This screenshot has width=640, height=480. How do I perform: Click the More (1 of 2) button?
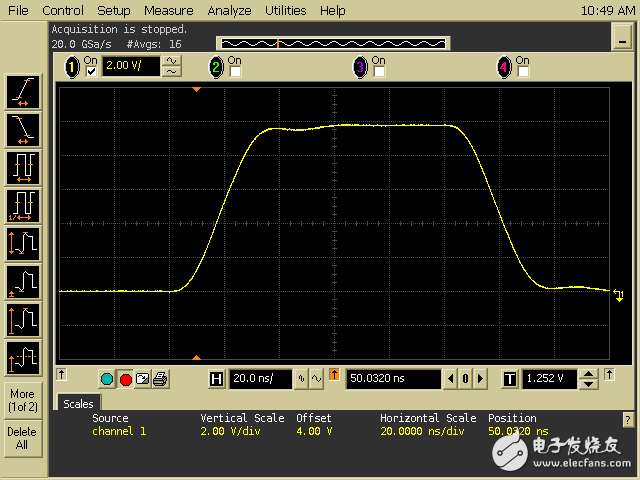point(22,400)
